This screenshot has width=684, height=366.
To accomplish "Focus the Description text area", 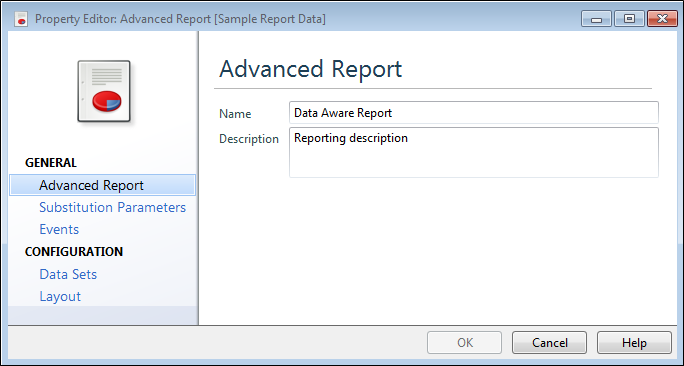I will pos(474,152).
